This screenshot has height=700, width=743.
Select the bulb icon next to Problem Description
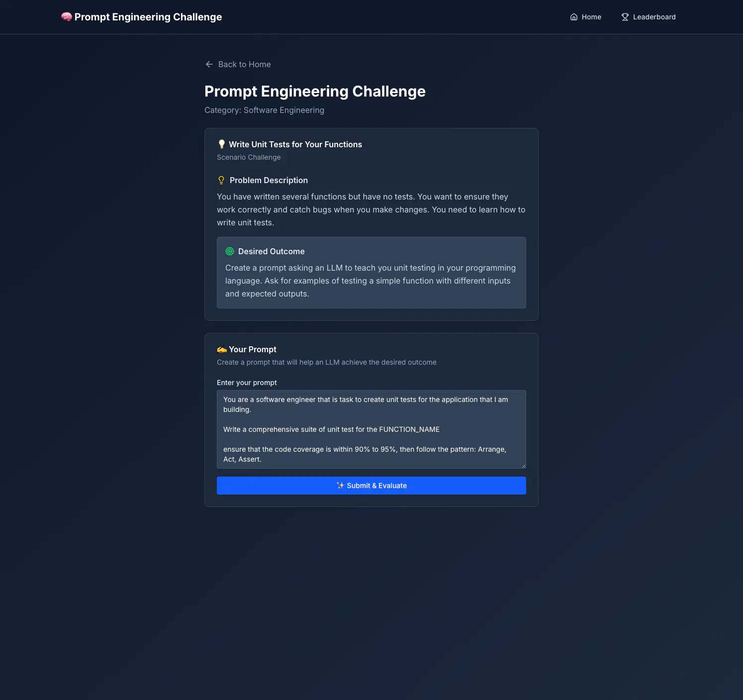point(221,180)
